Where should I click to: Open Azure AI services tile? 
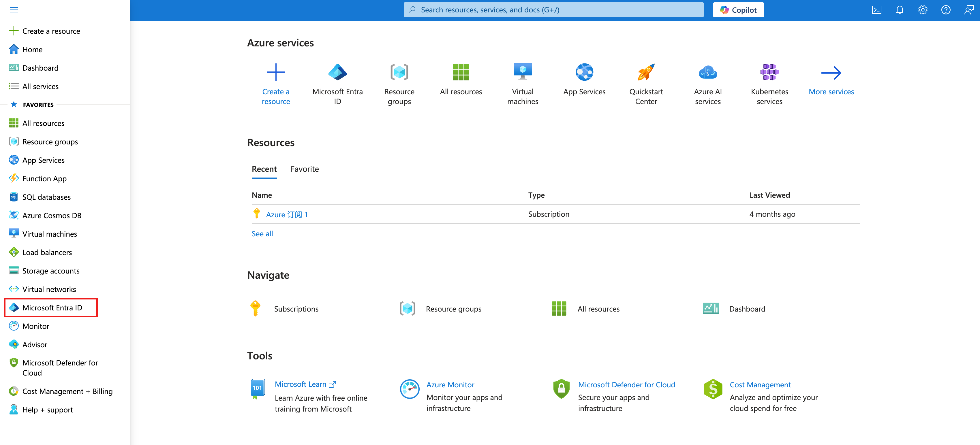tap(708, 72)
